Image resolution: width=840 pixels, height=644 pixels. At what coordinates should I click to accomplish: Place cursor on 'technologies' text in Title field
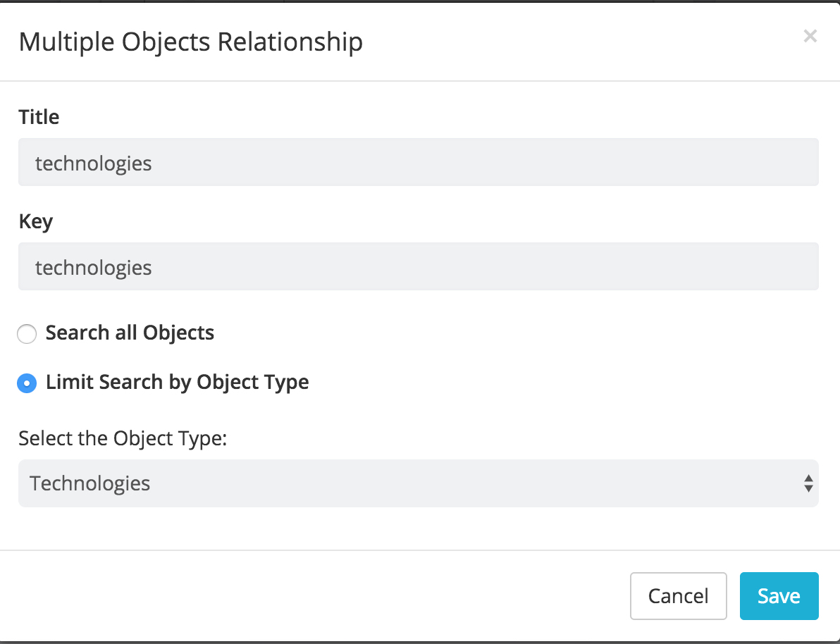click(93, 163)
